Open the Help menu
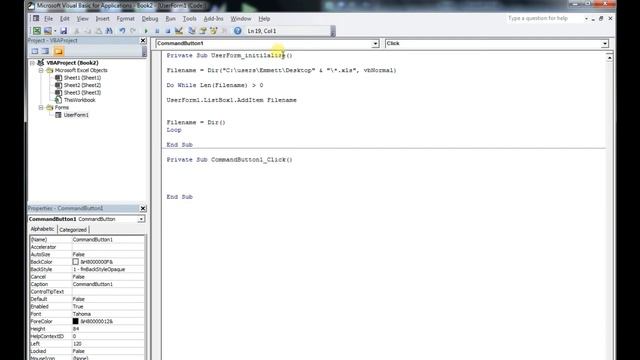 pos(264,19)
